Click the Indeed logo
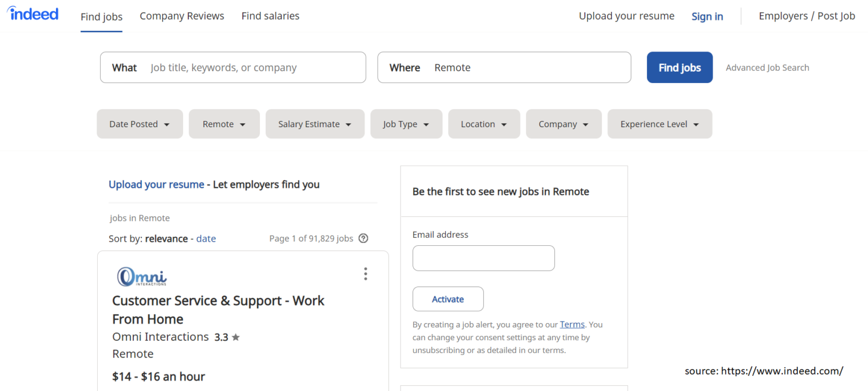Viewport: 868px width, 391px height. point(32,14)
